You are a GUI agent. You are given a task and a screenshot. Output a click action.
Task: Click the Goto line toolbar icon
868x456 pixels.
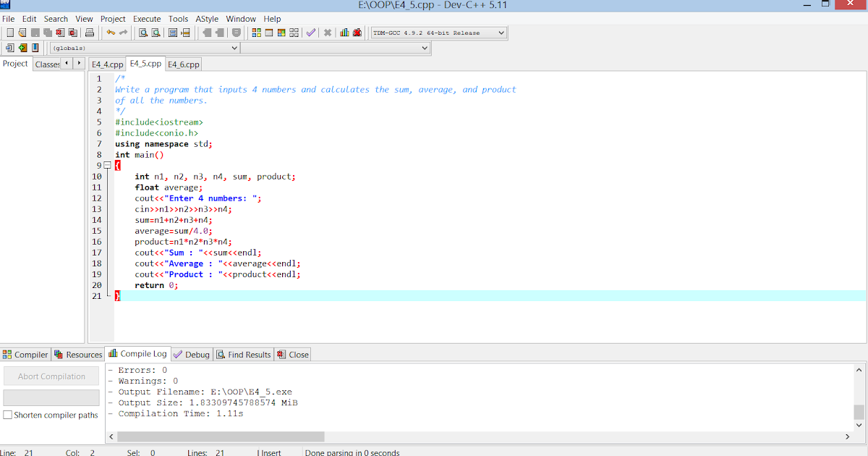(x=185, y=33)
